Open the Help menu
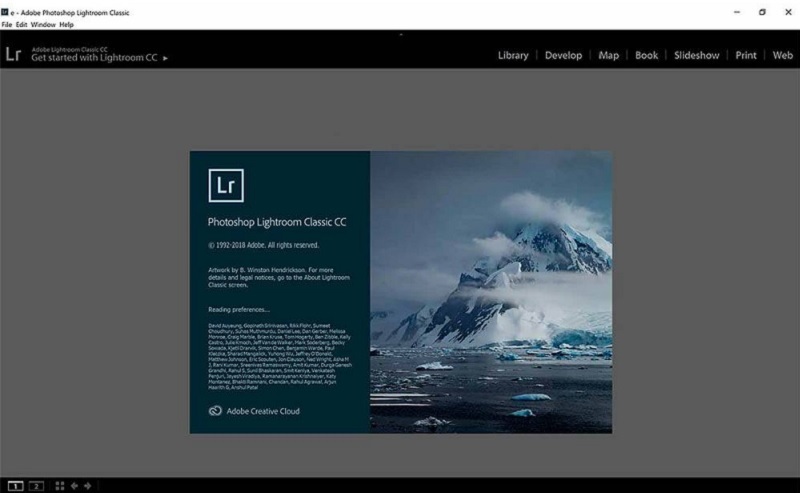This screenshot has height=493, width=800. point(66,24)
